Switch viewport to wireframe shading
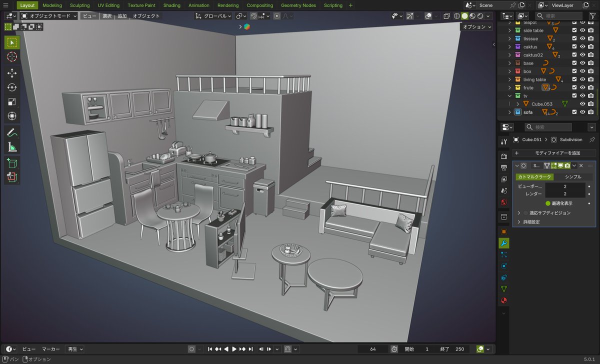 (456, 16)
